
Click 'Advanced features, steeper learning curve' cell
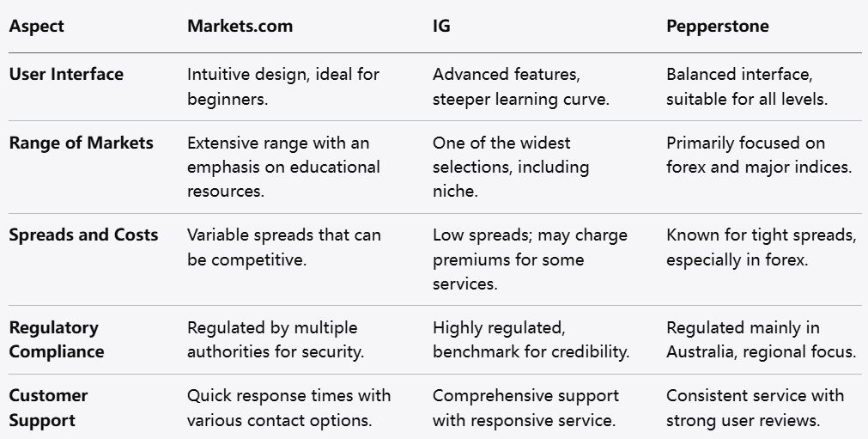[521, 86]
